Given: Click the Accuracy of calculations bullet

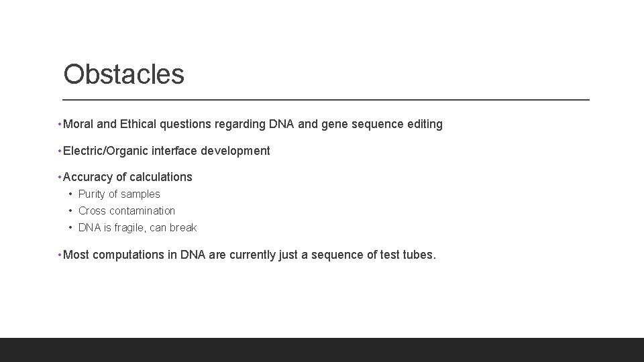Looking at the screenshot, I should click(x=127, y=177).
